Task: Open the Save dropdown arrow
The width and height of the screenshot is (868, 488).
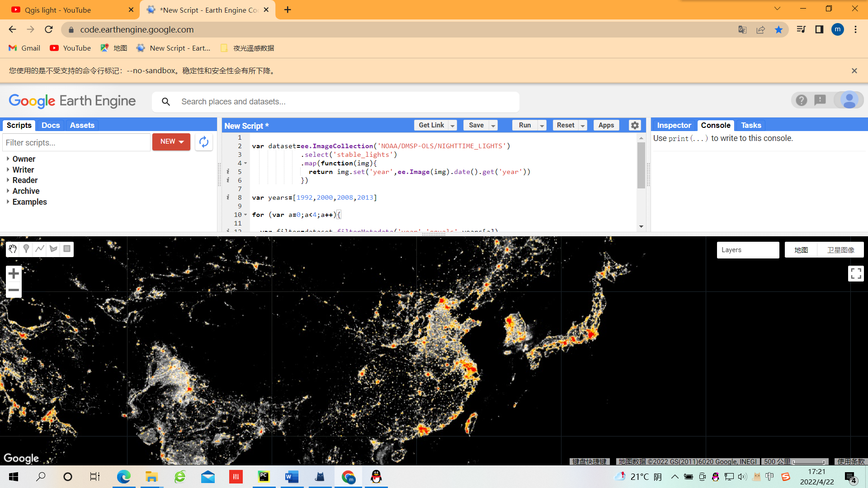Action: pos(492,125)
